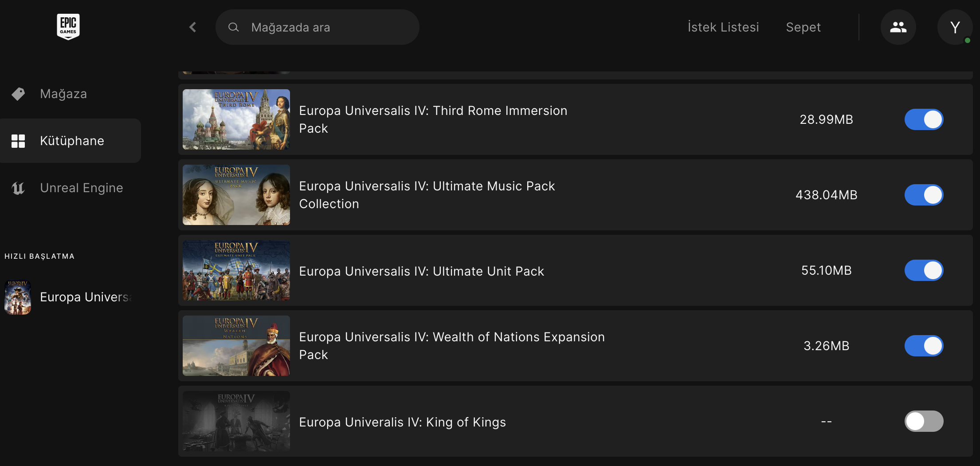
Task: Click 'Europa Universalis IV: Wealth of Nations Expansion Pack' title
Action: pyautogui.click(x=452, y=346)
